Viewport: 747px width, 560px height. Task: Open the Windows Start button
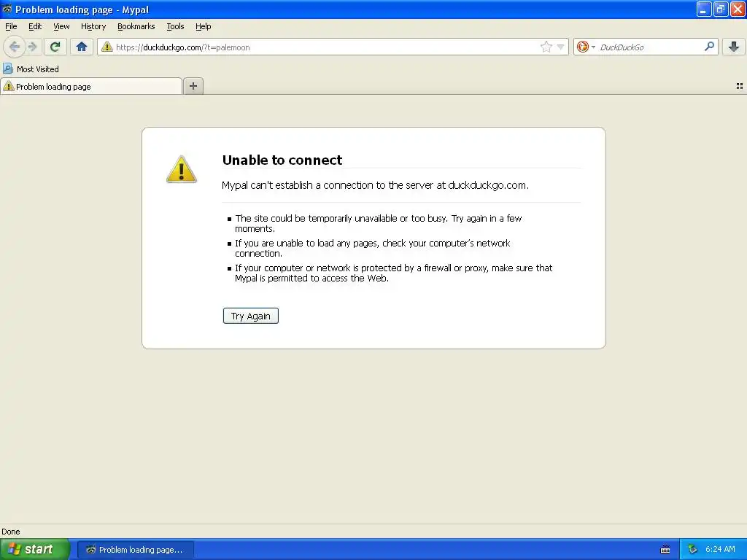(x=35, y=549)
